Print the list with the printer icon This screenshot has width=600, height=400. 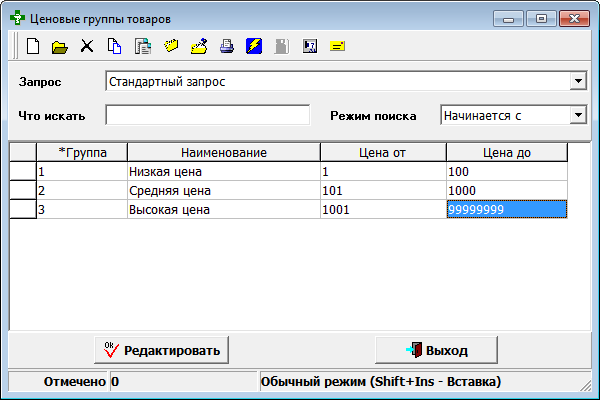click(x=227, y=46)
